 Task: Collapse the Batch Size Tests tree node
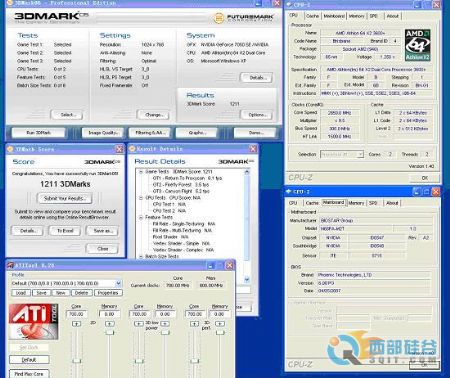pos(141,256)
